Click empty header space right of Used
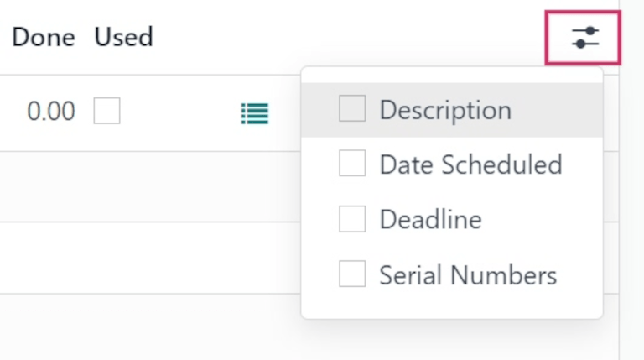Screen dimensions: 644x360 click(x=335, y=37)
